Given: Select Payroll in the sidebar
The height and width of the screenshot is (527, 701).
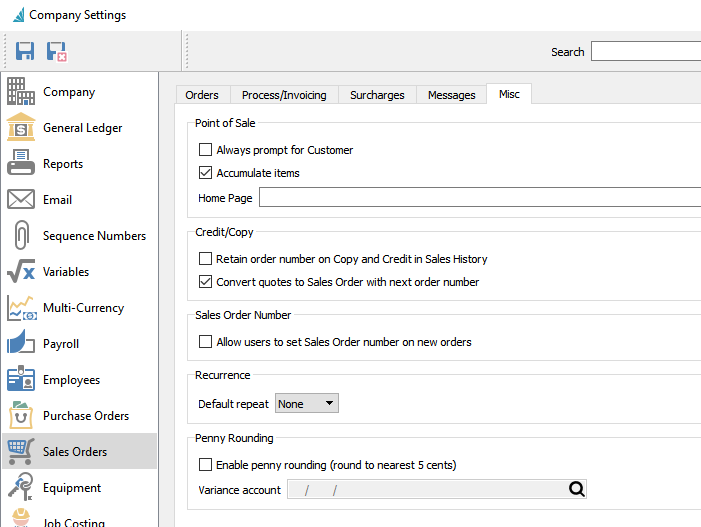Looking at the screenshot, I should 61,344.
